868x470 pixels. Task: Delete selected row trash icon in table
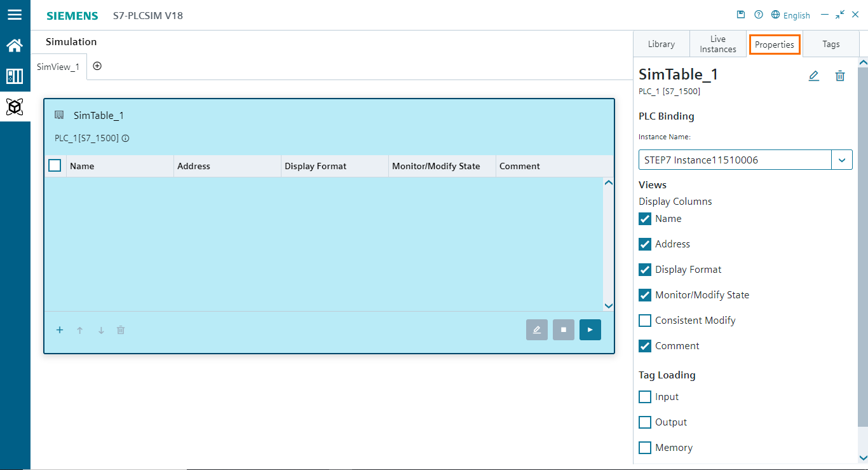121,330
